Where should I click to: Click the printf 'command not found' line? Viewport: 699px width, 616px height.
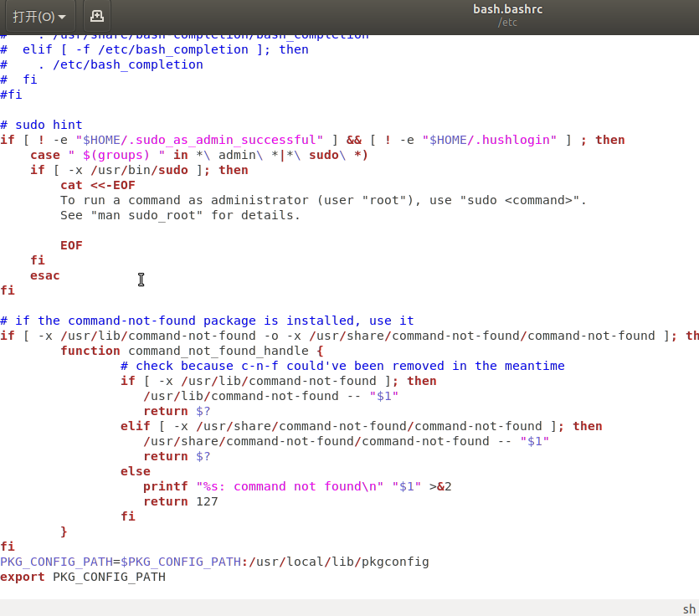coord(297,486)
